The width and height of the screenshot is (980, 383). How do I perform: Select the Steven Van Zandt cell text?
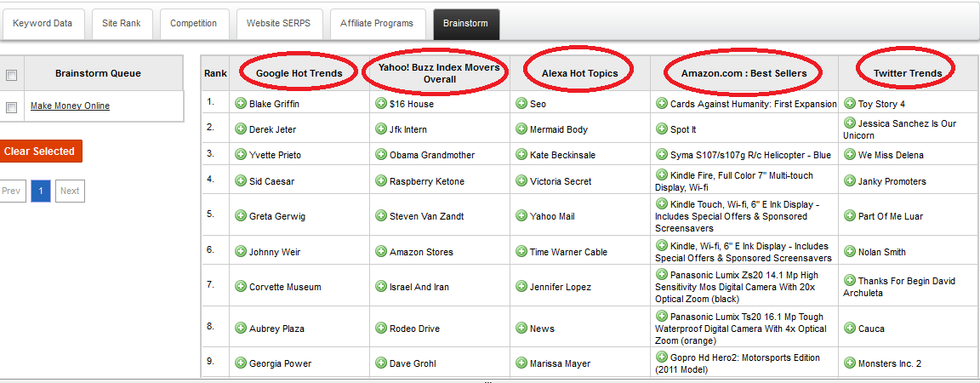427,216
